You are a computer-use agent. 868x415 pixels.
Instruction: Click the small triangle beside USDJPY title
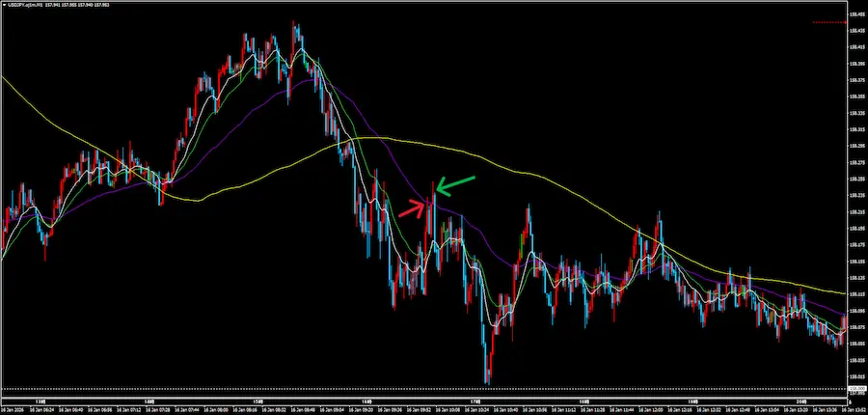[5, 5]
